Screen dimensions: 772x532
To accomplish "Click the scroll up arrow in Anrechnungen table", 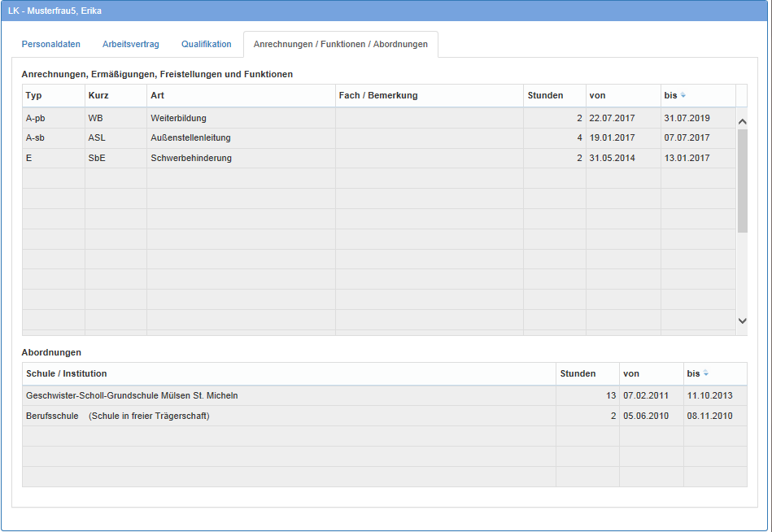I will (741, 122).
